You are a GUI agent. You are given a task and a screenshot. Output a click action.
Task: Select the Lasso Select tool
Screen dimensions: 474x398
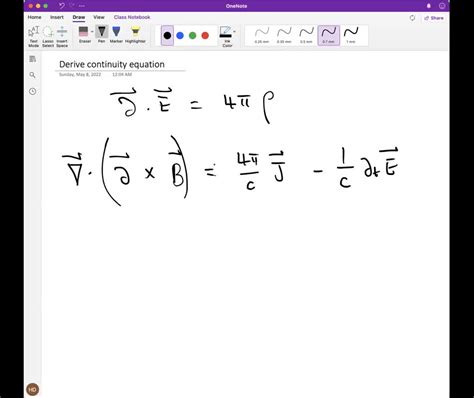point(48,36)
